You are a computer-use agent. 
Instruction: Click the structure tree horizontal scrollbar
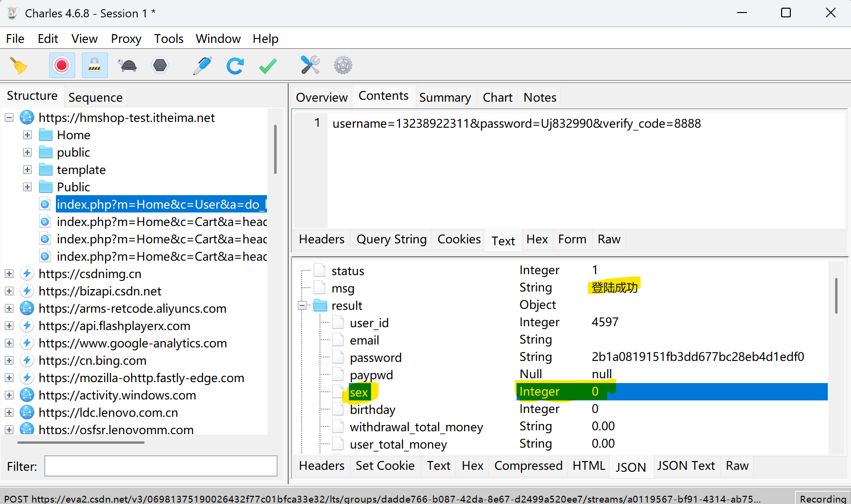81,442
